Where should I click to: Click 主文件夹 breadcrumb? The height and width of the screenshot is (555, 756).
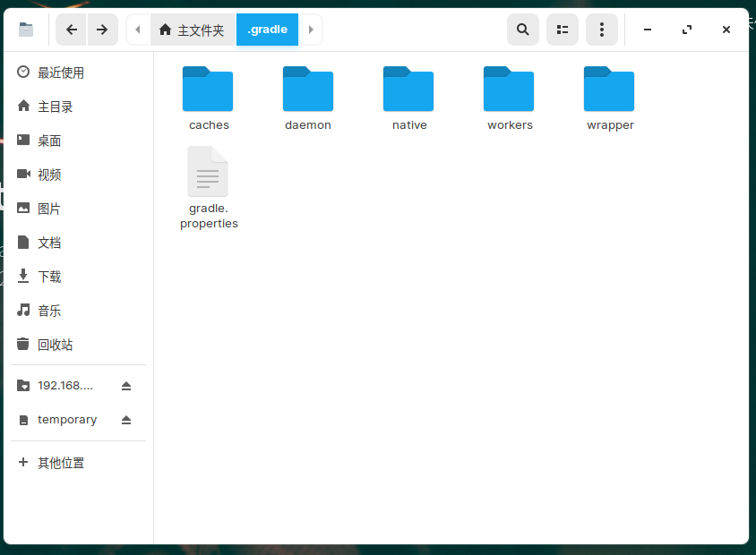click(x=193, y=30)
